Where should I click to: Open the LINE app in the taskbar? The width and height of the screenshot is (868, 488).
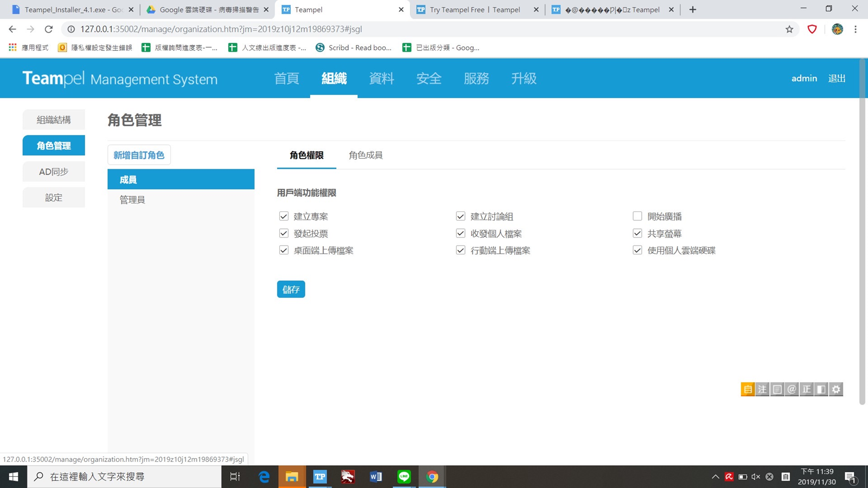click(x=404, y=477)
